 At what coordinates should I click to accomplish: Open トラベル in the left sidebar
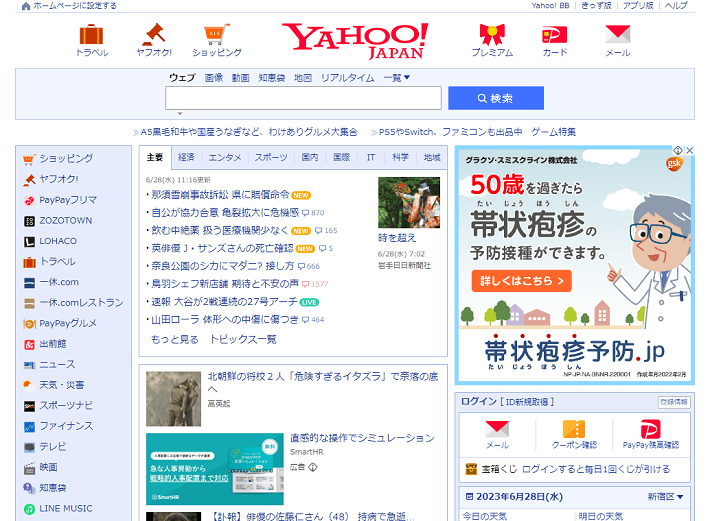click(58, 261)
